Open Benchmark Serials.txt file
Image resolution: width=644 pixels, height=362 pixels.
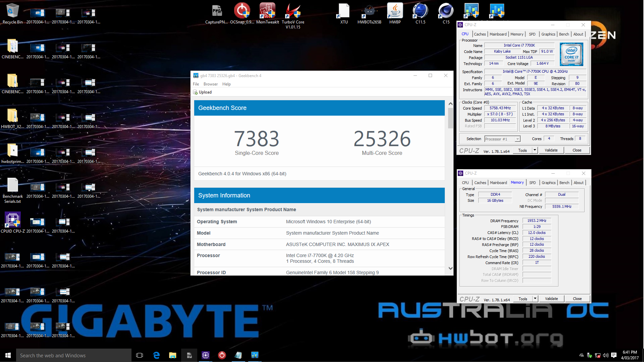(13, 190)
